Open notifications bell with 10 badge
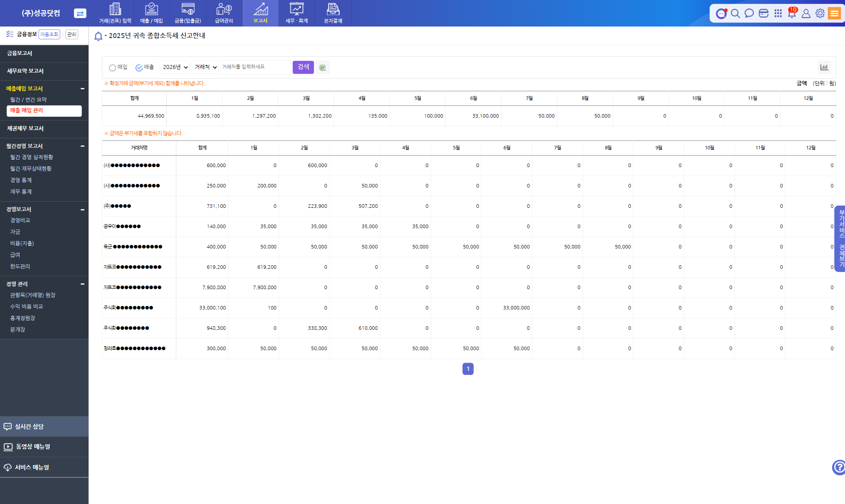Screen dimensions: 845x504 (x=792, y=13)
